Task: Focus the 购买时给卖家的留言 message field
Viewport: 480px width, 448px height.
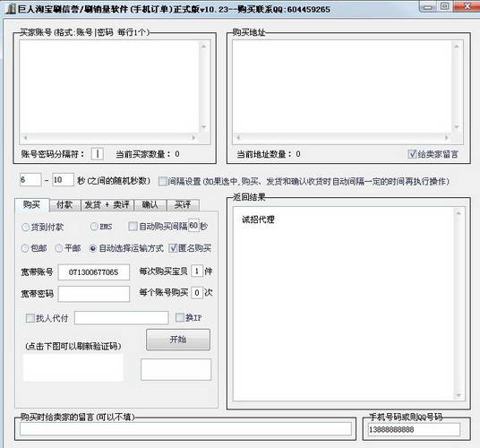Action: click(185, 428)
